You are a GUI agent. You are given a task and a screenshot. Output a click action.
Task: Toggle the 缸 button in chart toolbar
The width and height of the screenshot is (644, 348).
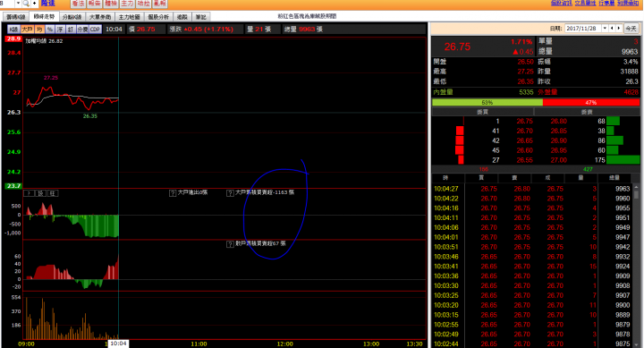pyautogui.click(x=71, y=30)
